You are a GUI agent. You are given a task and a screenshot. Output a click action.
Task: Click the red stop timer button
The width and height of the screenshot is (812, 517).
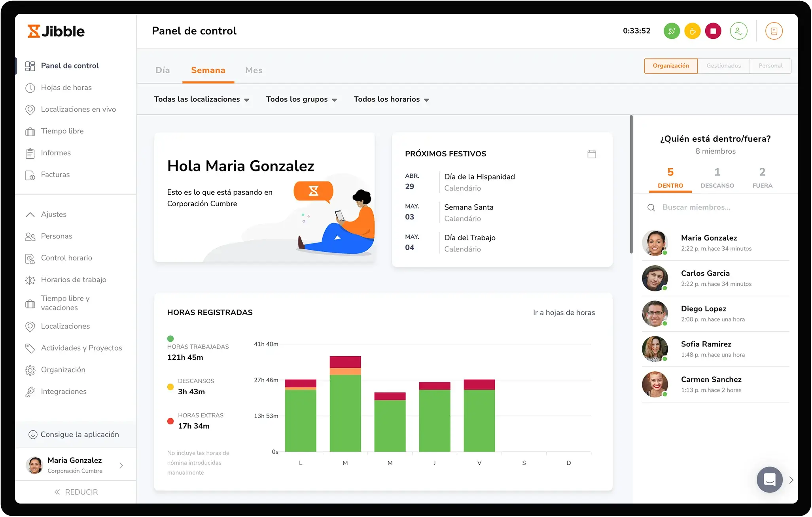[x=713, y=31]
